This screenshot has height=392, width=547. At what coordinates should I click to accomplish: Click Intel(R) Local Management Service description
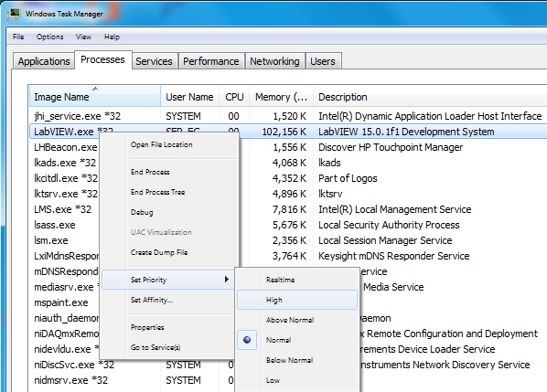coord(395,209)
